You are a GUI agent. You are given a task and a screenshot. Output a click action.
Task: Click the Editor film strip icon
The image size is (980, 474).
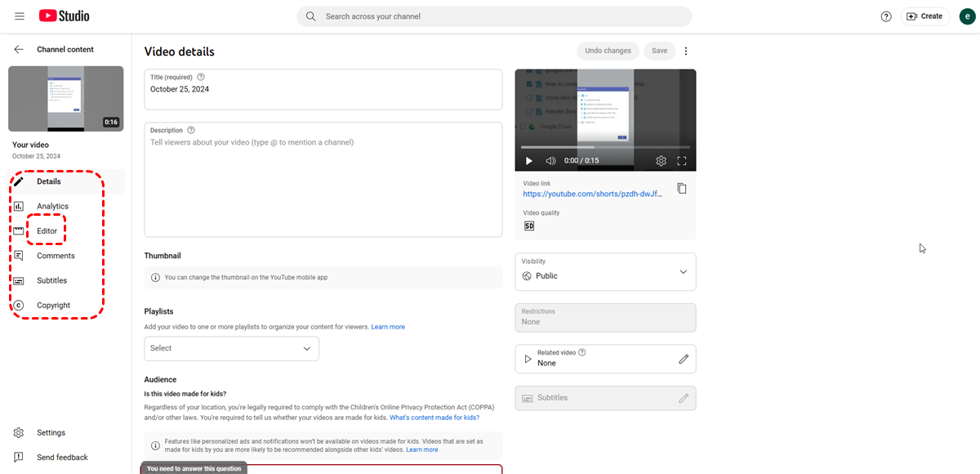[x=19, y=231]
